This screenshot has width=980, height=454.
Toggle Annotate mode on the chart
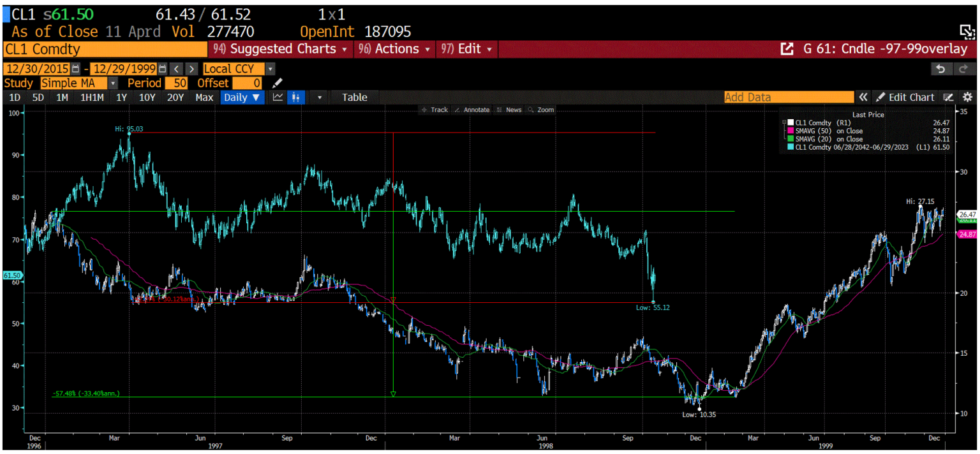473,110
